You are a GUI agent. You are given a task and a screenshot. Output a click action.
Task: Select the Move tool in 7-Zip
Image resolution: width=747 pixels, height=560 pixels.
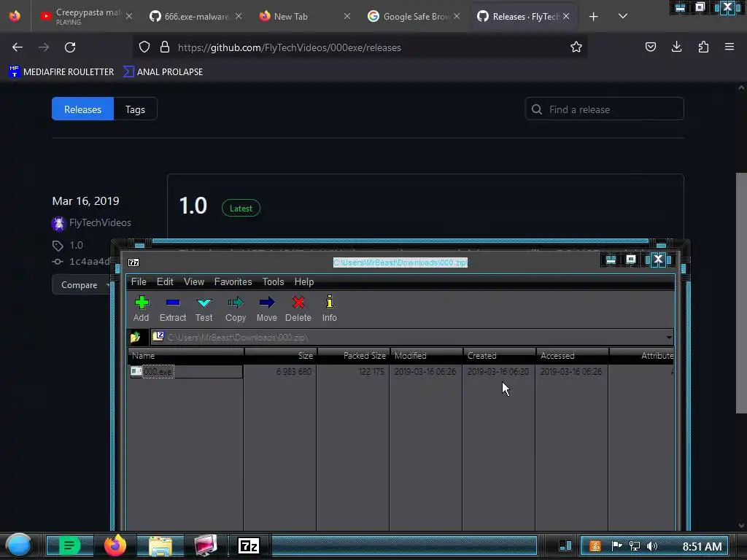(267, 308)
